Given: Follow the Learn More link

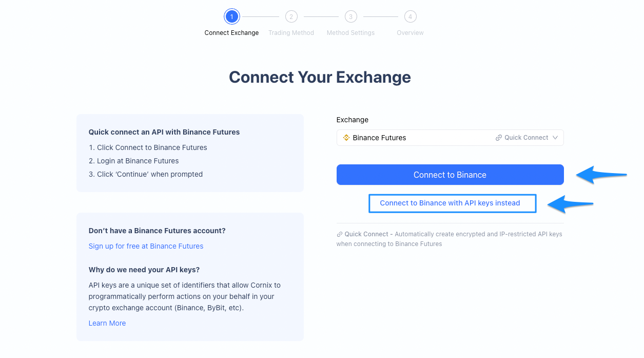Looking at the screenshot, I should (107, 323).
